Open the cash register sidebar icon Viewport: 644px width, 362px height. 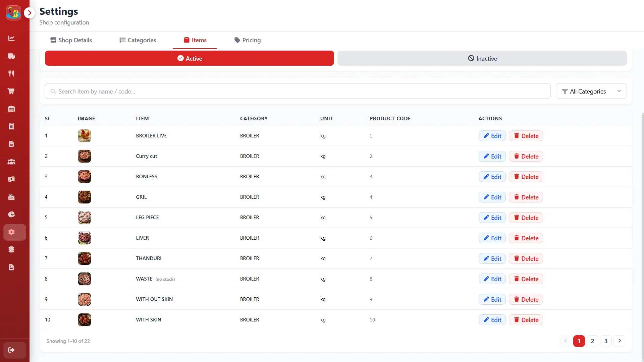11,197
